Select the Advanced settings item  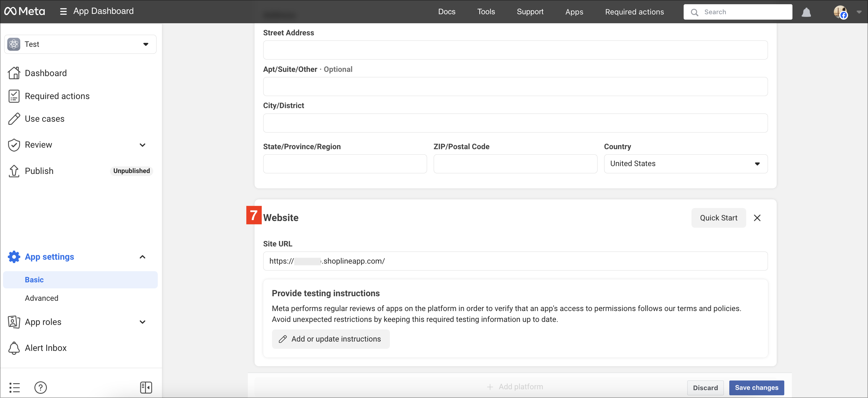[x=41, y=298]
